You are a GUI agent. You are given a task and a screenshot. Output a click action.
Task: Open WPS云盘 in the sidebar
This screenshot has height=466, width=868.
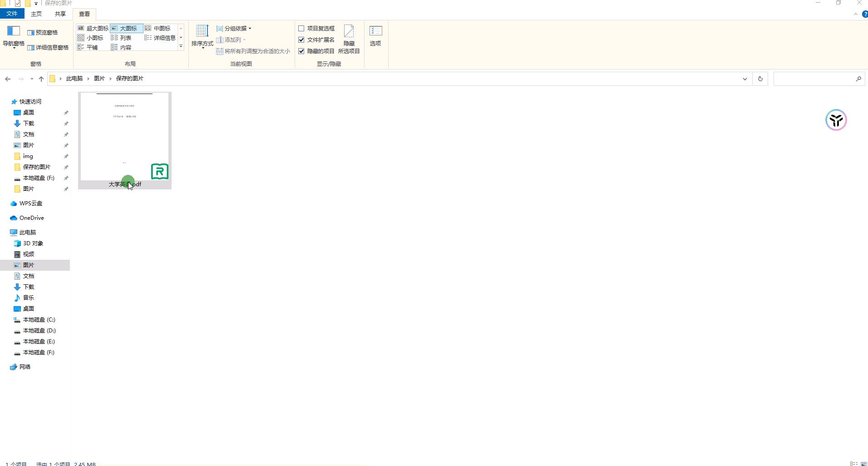click(x=30, y=203)
